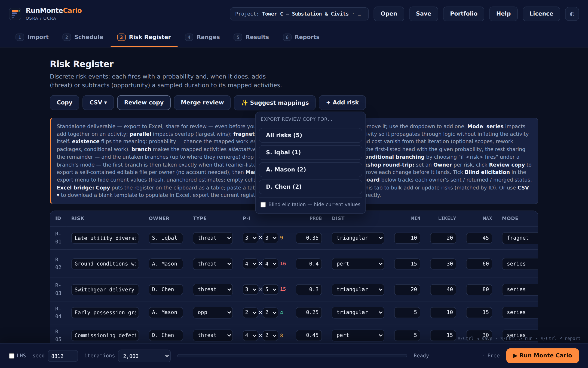Click the Help button
This screenshot has width=588, height=368.
pos(503,14)
